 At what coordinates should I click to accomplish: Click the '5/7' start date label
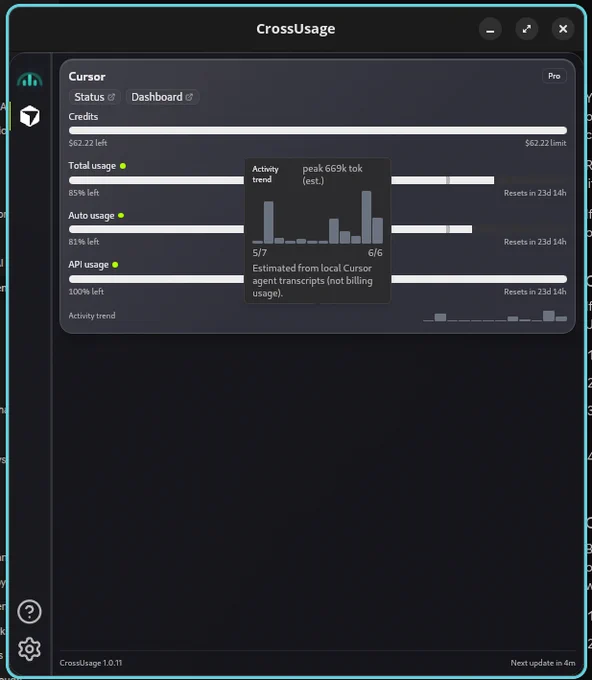pyautogui.click(x=259, y=252)
